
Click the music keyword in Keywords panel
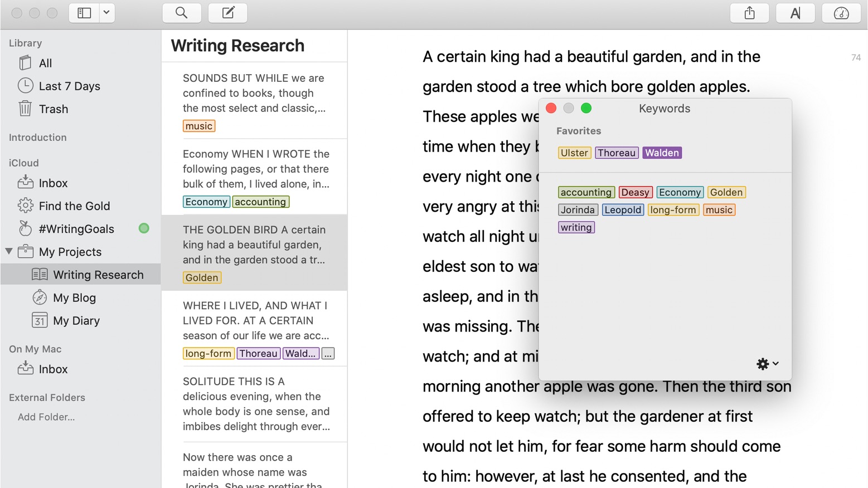[x=719, y=209]
